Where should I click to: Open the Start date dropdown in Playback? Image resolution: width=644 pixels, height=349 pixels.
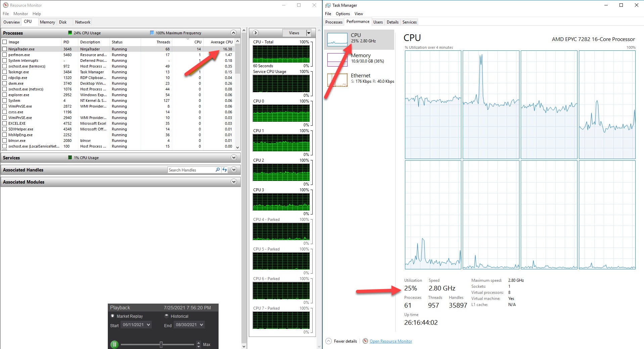[148, 325]
